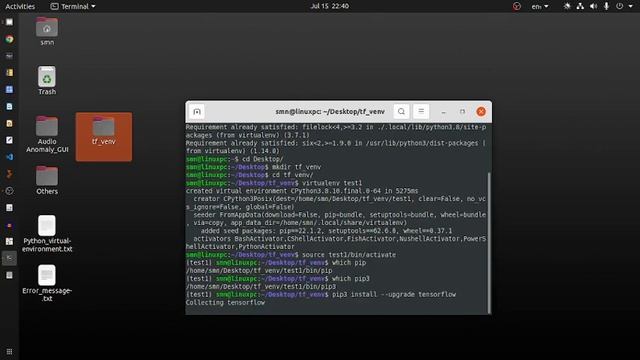This screenshot has width=640, height=360.
Task: Click the microphone icon in top bar
Action: (x=607, y=6)
